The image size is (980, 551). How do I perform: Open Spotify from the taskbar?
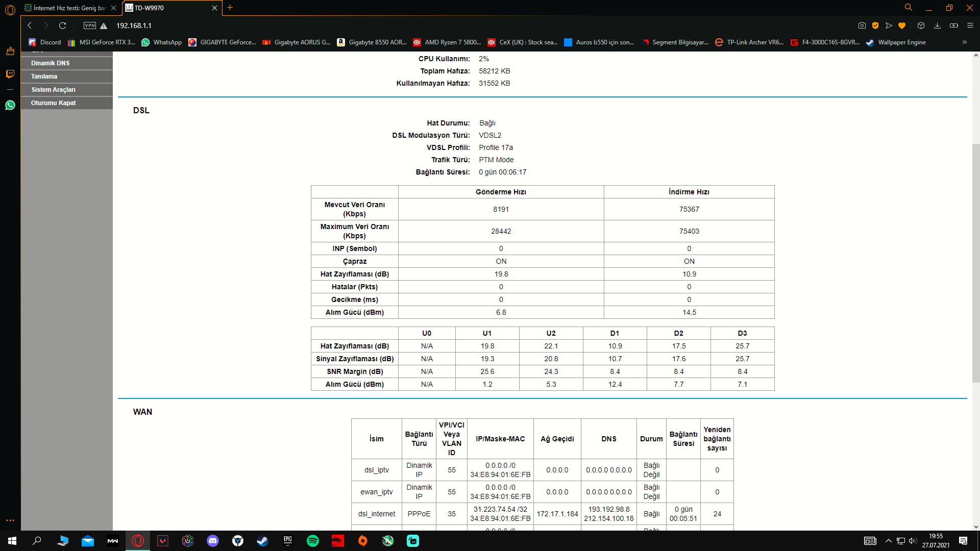point(313,541)
